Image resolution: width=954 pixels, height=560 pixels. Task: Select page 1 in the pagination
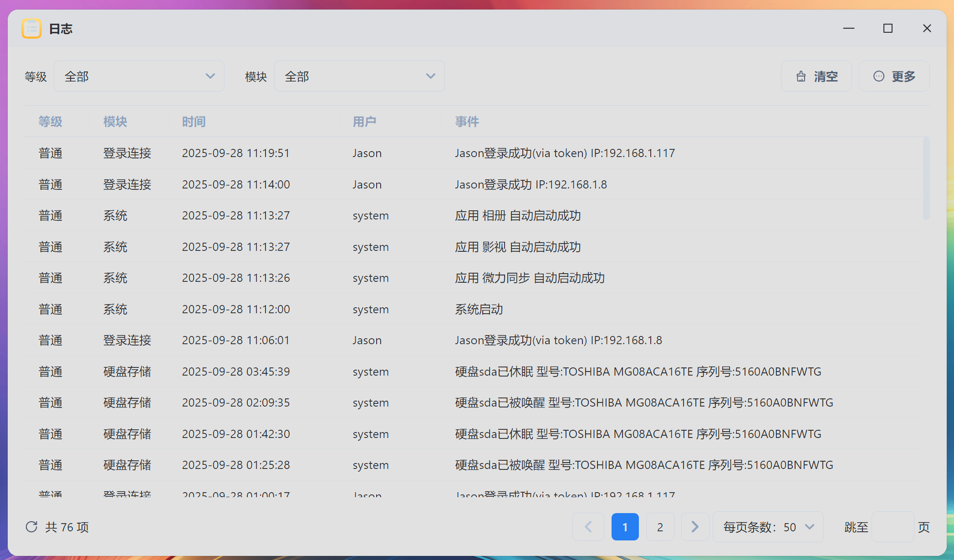[x=625, y=527]
